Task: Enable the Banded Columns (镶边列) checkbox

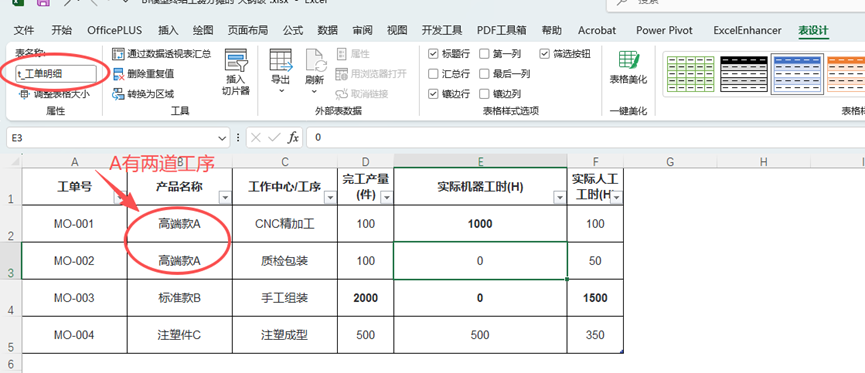Action: coord(484,94)
